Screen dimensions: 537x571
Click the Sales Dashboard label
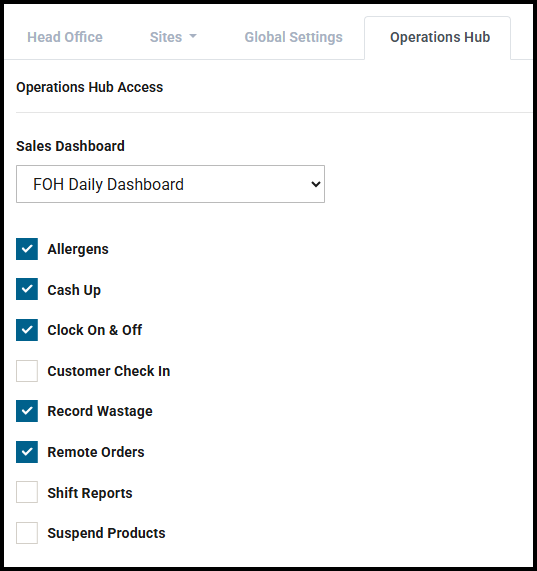[70, 146]
